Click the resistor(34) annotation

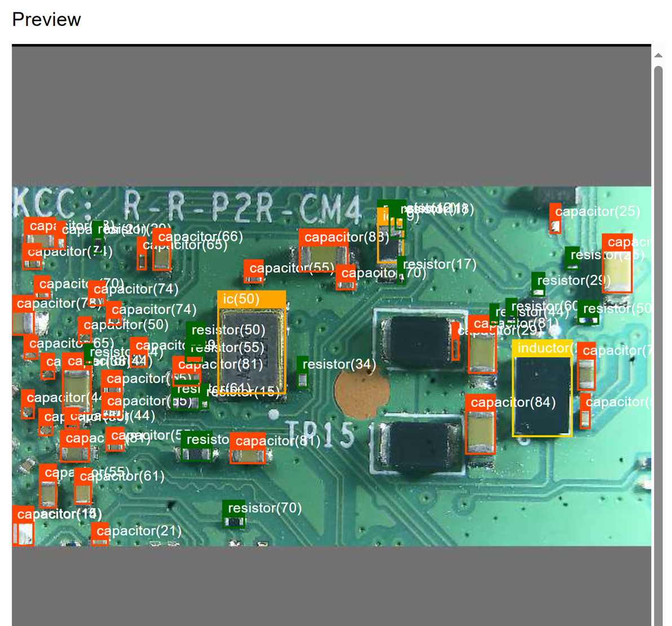pyautogui.click(x=338, y=365)
